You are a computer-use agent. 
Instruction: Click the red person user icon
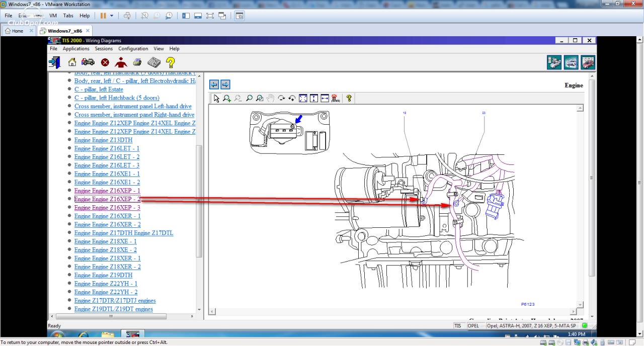(121, 62)
